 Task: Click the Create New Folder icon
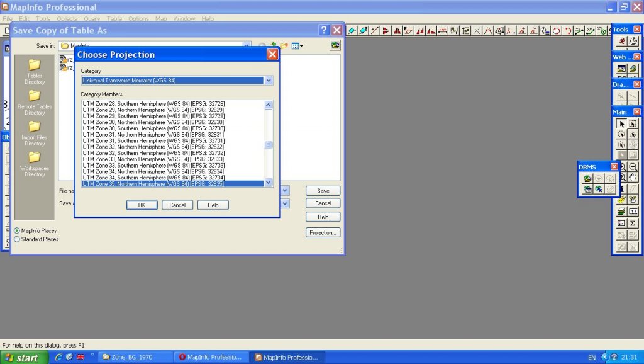pyautogui.click(x=284, y=45)
